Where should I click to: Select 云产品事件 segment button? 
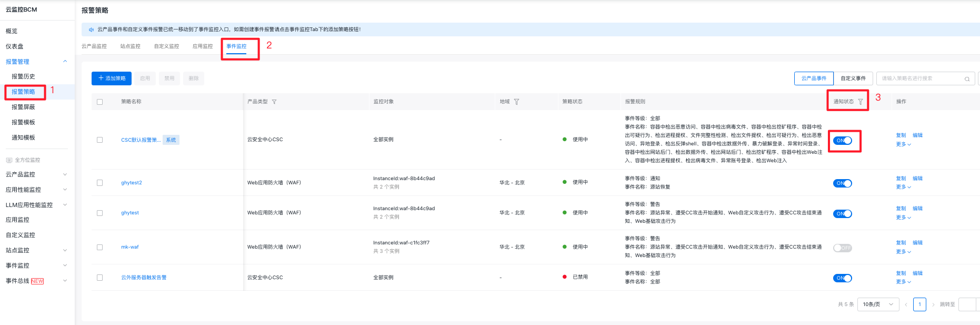click(814, 78)
